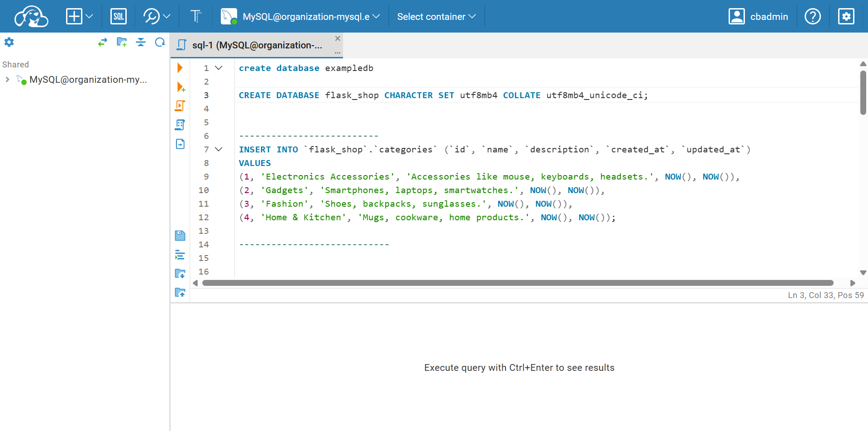
Task: Execute the SQL statement with the orange play icon
Action: [x=180, y=68]
